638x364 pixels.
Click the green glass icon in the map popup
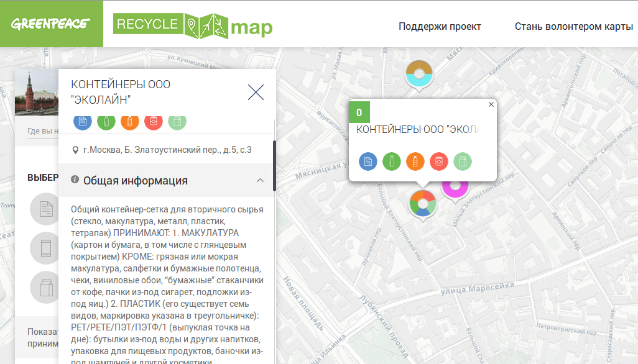tap(391, 162)
